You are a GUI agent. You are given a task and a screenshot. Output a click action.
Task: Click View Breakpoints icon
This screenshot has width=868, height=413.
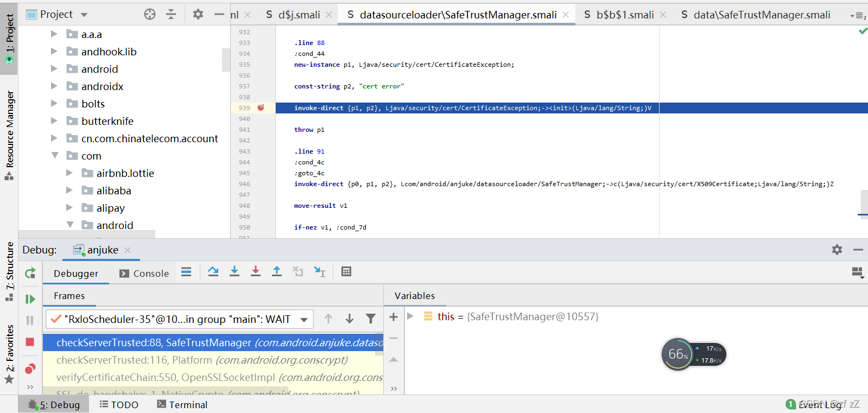[30, 368]
